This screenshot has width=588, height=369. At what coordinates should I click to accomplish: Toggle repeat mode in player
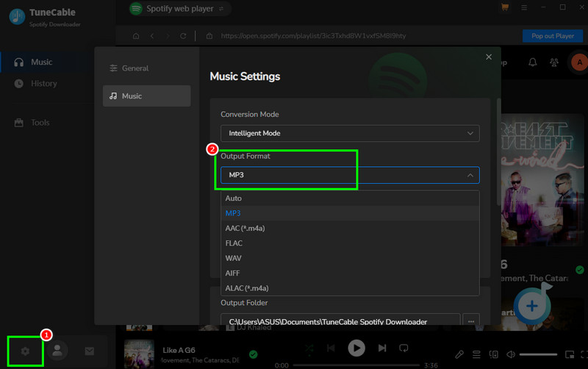pos(404,348)
